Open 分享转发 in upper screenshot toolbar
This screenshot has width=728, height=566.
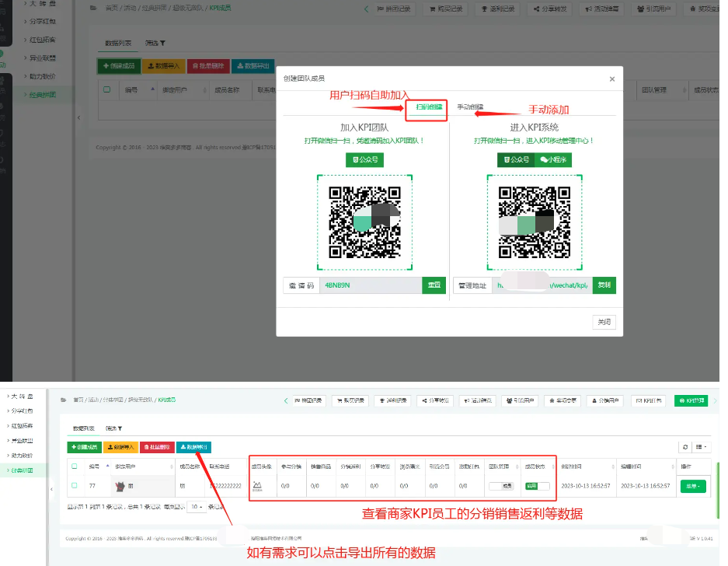point(550,9)
